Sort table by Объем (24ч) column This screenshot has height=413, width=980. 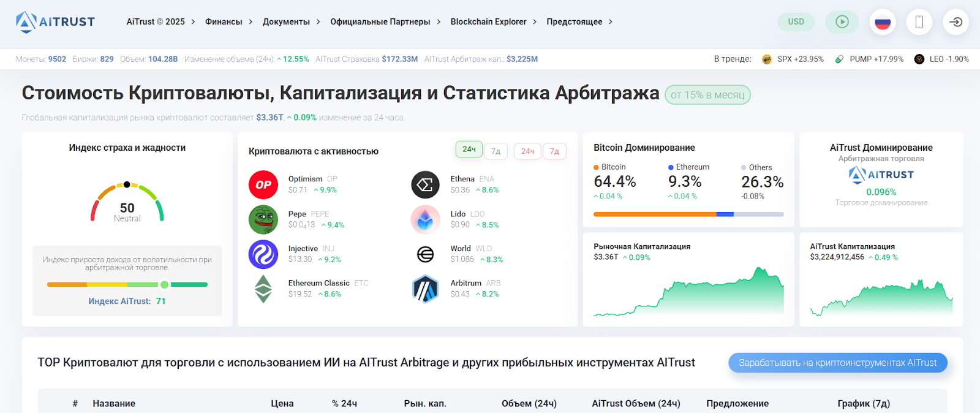[529, 403]
